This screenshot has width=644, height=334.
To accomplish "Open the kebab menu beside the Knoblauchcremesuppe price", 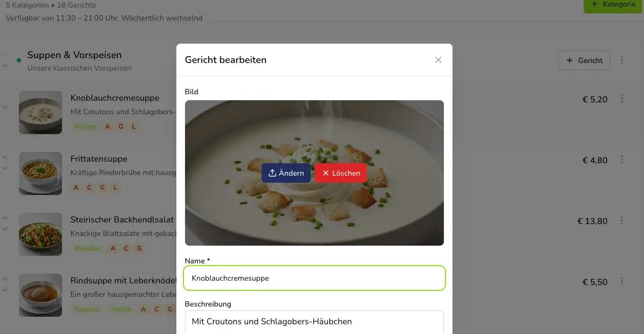I will [x=622, y=99].
